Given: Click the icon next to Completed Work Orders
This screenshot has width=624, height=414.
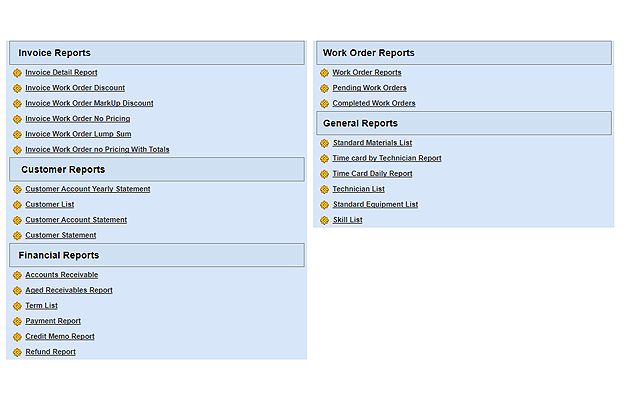Looking at the screenshot, I should pyautogui.click(x=324, y=103).
